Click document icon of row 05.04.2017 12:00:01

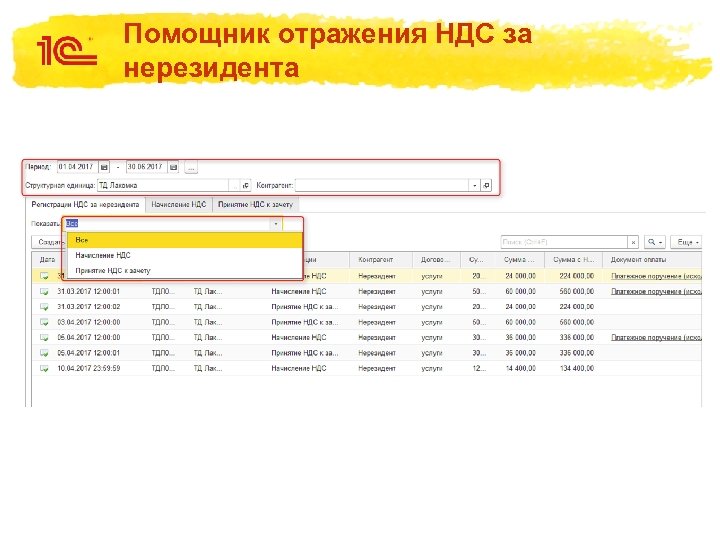coord(44,353)
